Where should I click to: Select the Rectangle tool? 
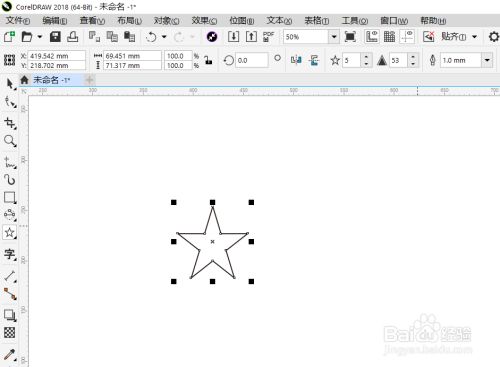click(x=10, y=197)
